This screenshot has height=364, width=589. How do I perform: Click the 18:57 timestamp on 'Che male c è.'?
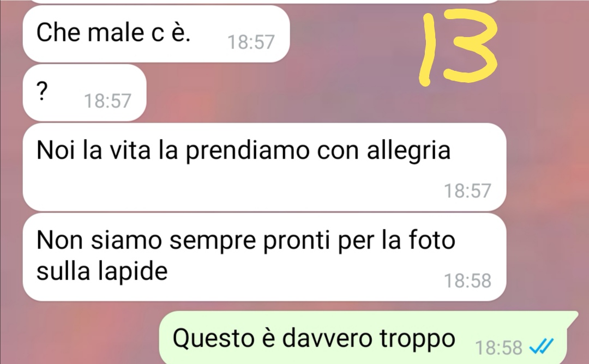tap(251, 42)
